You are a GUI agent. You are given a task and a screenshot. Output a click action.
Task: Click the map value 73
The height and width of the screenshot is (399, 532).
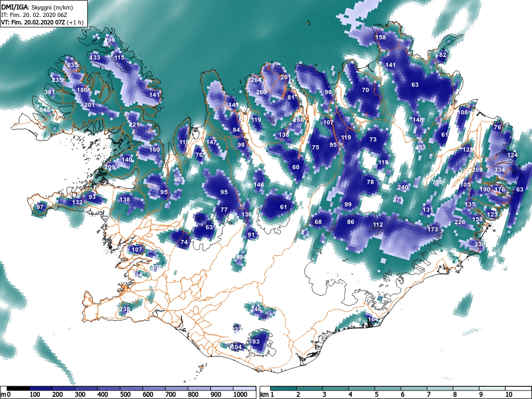coord(373,139)
